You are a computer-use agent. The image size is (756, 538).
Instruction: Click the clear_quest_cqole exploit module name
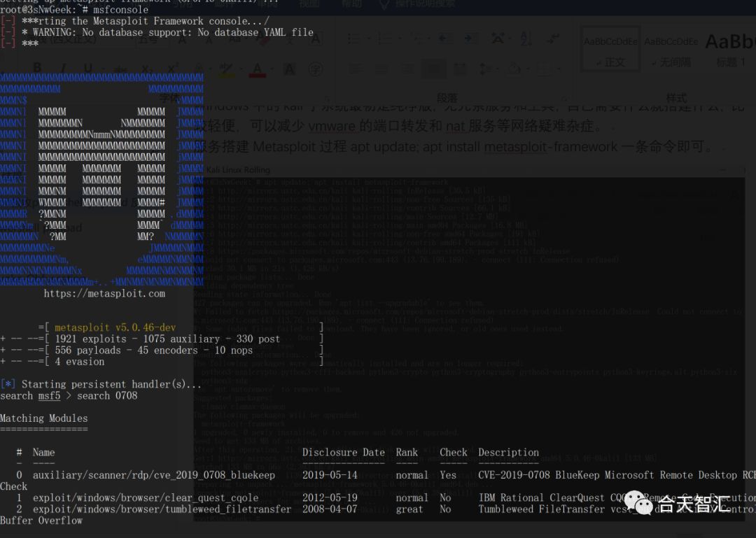(146, 498)
